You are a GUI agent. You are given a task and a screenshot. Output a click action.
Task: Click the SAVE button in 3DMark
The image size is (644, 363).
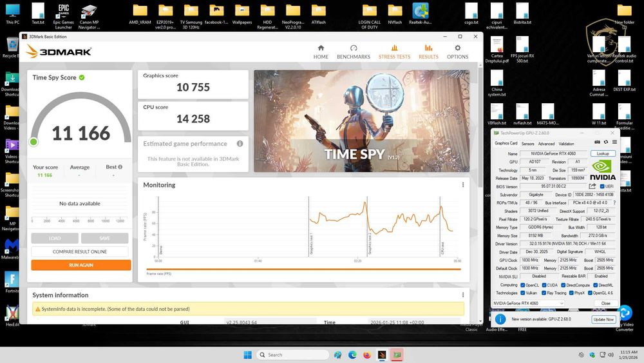[x=104, y=238]
